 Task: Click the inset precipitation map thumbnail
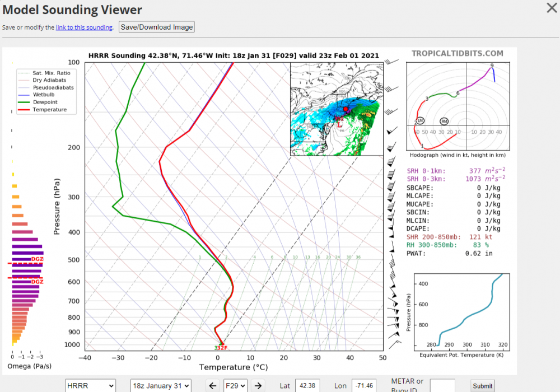pos(334,109)
